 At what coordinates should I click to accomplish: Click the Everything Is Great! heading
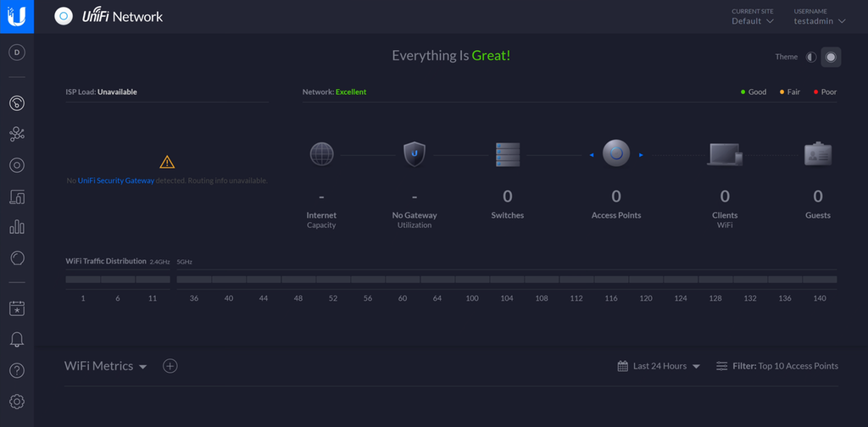(x=451, y=55)
